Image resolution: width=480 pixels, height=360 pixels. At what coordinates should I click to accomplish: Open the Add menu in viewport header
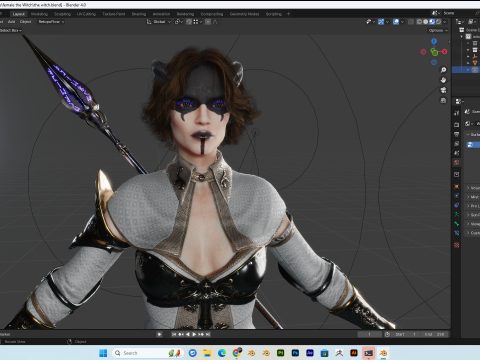(11, 22)
